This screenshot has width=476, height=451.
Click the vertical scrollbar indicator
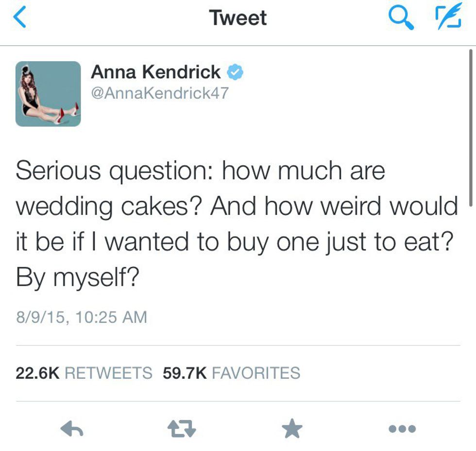pyautogui.click(x=470, y=127)
